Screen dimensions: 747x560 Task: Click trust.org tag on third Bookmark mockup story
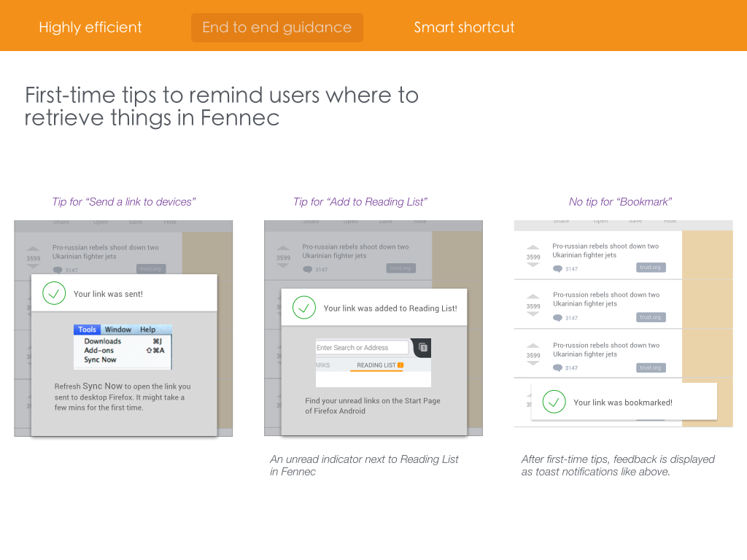(x=651, y=367)
